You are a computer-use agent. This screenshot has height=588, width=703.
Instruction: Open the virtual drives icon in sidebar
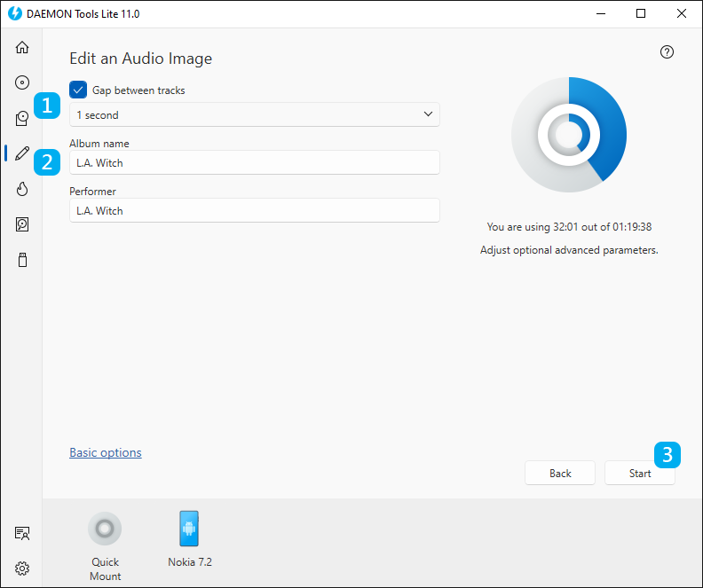tap(22, 118)
